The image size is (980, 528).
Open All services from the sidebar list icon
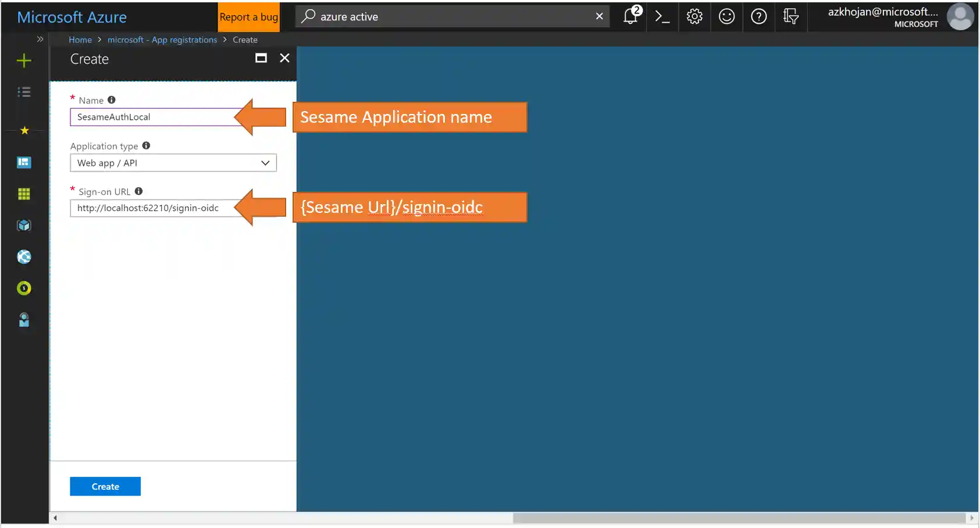point(24,91)
